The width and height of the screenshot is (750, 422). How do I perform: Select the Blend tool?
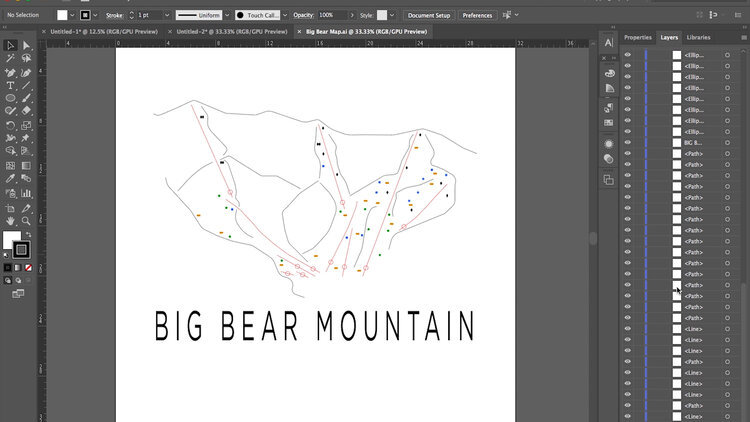click(26, 178)
